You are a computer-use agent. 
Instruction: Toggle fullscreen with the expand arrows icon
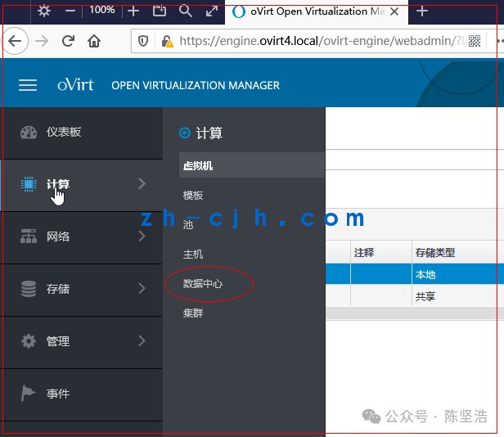point(212,11)
